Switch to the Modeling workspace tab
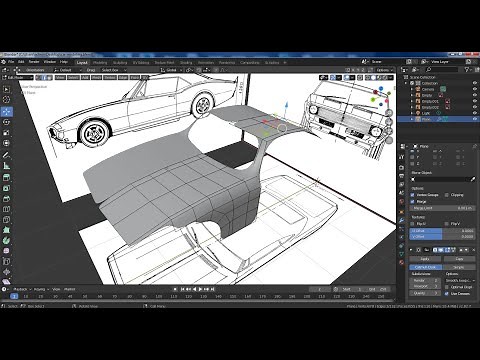480x360 pixels. [x=100, y=62]
